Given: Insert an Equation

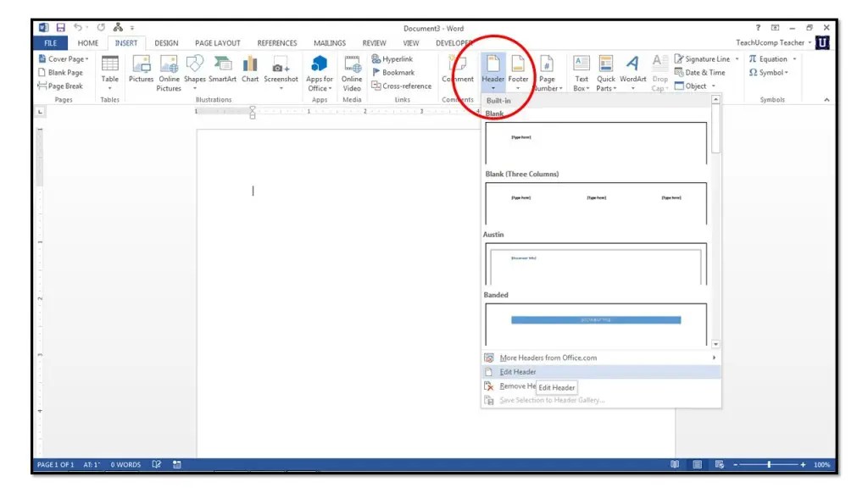Looking at the screenshot, I should (768, 58).
